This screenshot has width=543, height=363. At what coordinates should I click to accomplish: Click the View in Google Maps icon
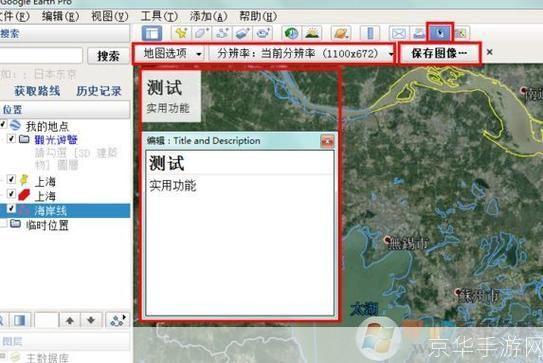click(x=461, y=33)
